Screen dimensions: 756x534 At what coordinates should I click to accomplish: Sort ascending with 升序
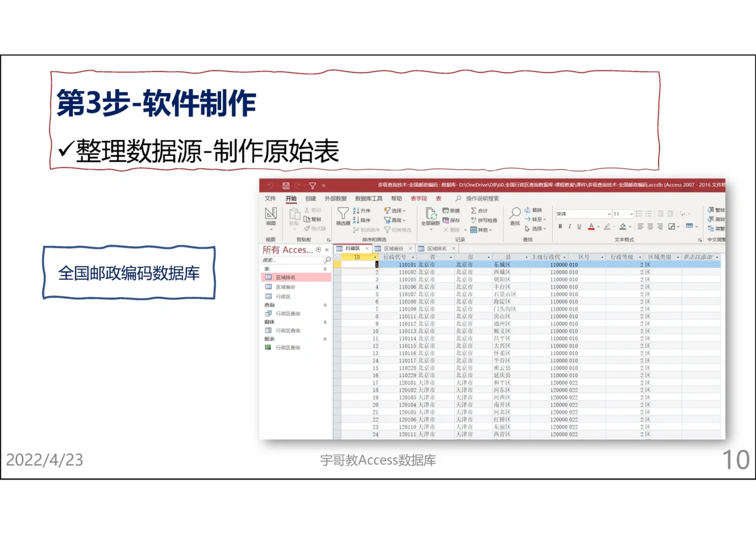pyautogui.click(x=362, y=211)
